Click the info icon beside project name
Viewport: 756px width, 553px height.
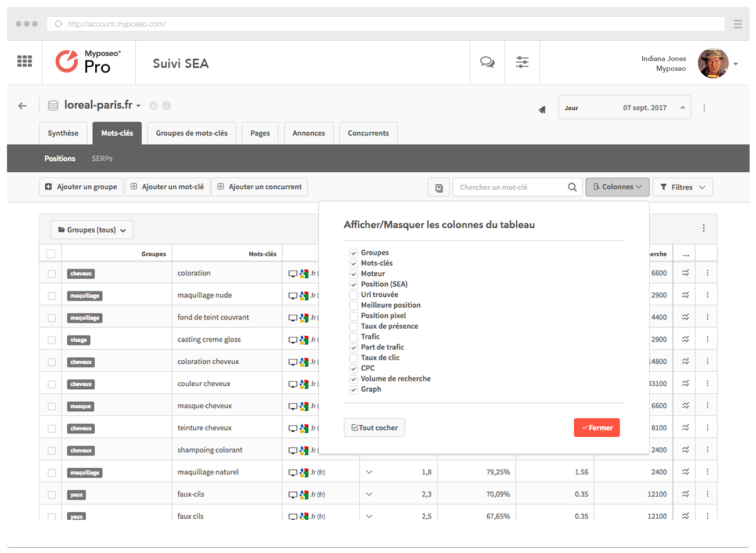[x=167, y=106]
